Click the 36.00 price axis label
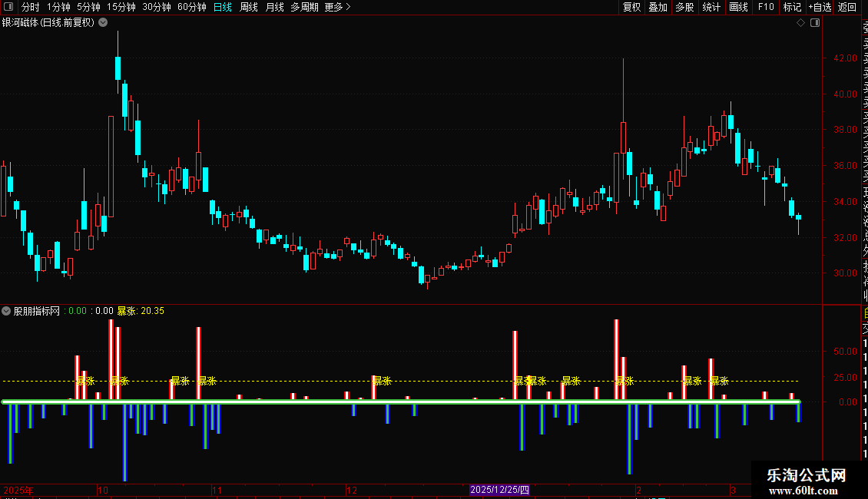 point(845,165)
